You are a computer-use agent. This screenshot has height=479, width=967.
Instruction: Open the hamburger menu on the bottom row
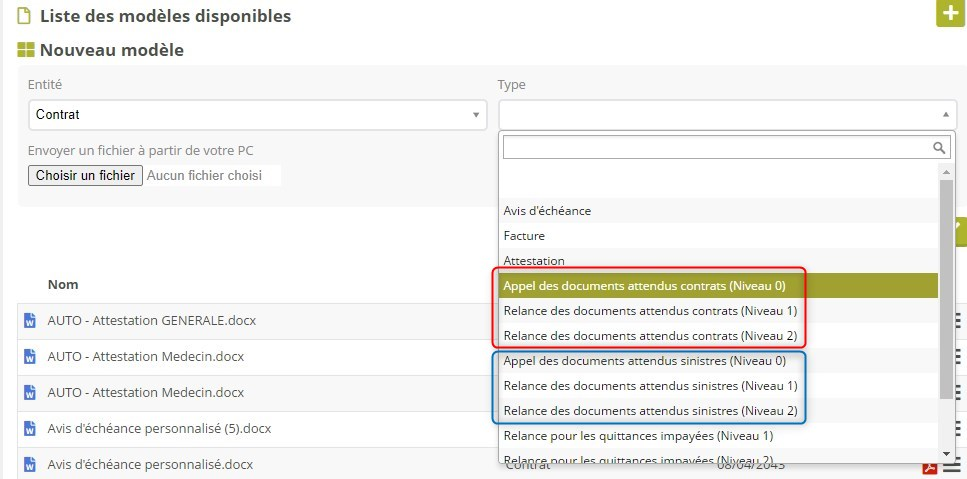951,465
